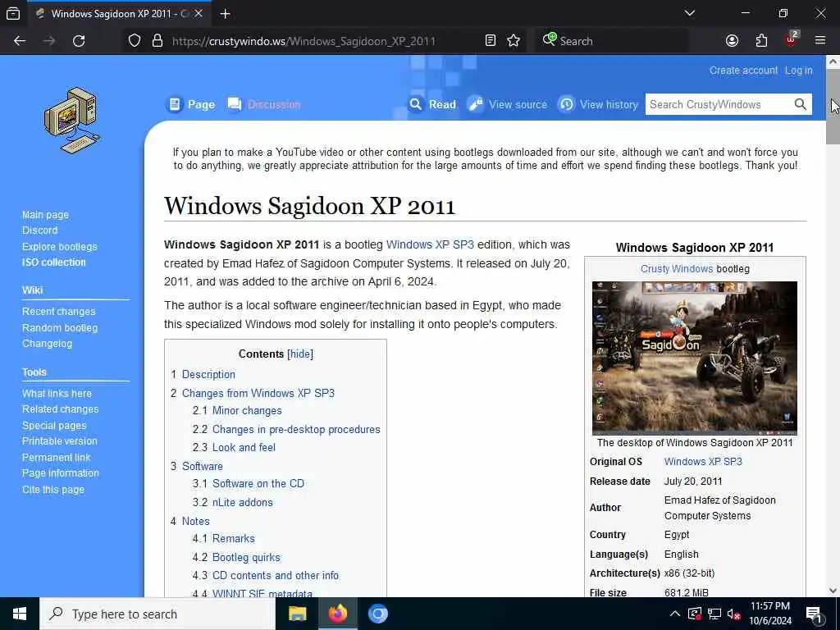Open Cite this page link
Image resolution: width=840 pixels, height=630 pixels.
[x=53, y=489]
